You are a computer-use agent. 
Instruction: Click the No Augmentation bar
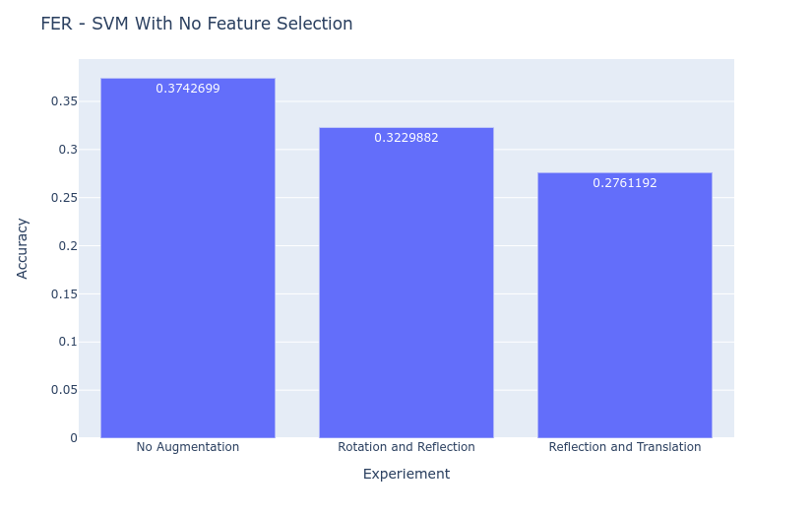[188, 258]
